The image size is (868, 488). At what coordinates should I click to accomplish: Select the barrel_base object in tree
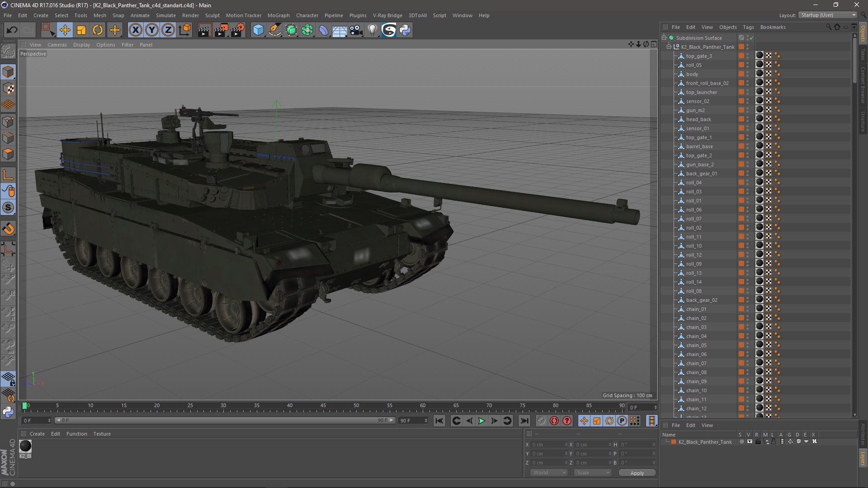[699, 146]
